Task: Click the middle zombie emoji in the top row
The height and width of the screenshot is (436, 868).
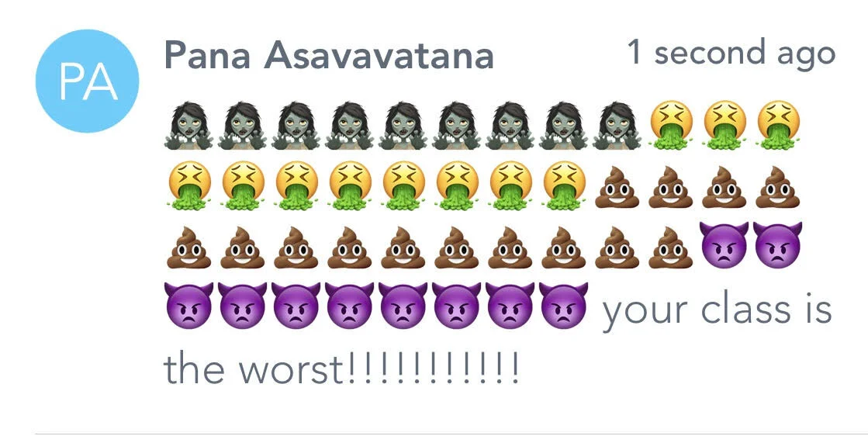Action: click(403, 126)
